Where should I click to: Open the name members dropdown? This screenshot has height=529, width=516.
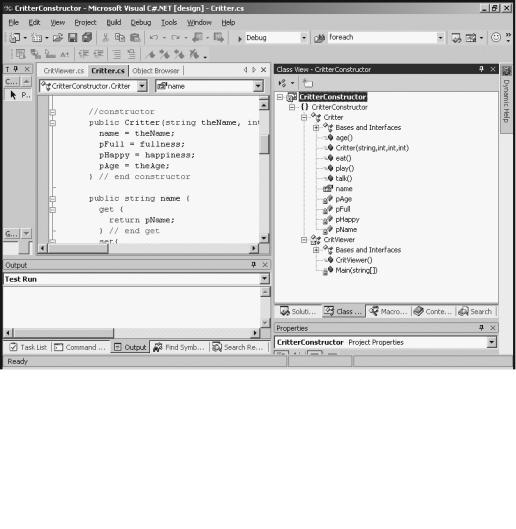(x=258, y=86)
